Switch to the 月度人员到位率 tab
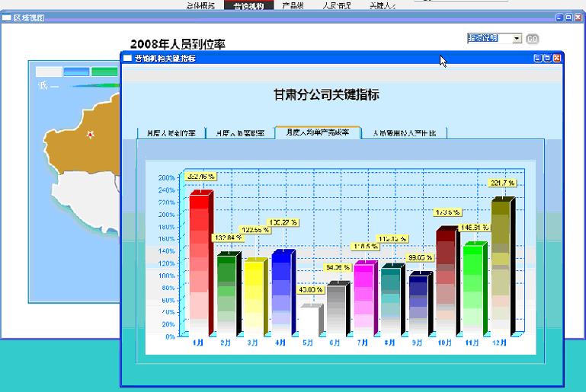586x392 pixels. 171,133
